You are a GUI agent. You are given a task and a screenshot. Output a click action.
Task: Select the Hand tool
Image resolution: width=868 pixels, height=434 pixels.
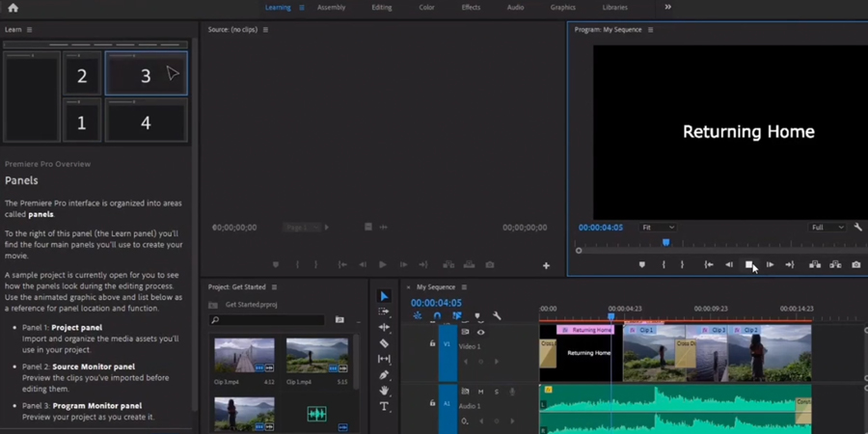(384, 391)
